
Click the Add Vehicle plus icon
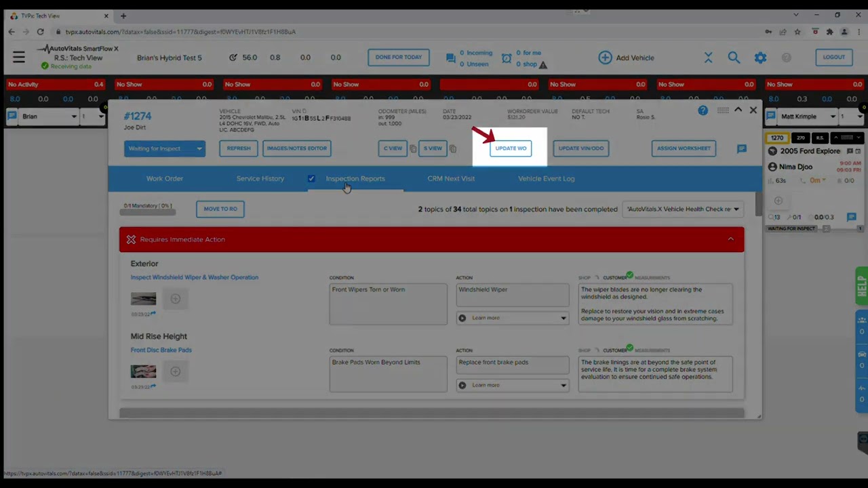coord(605,58)
